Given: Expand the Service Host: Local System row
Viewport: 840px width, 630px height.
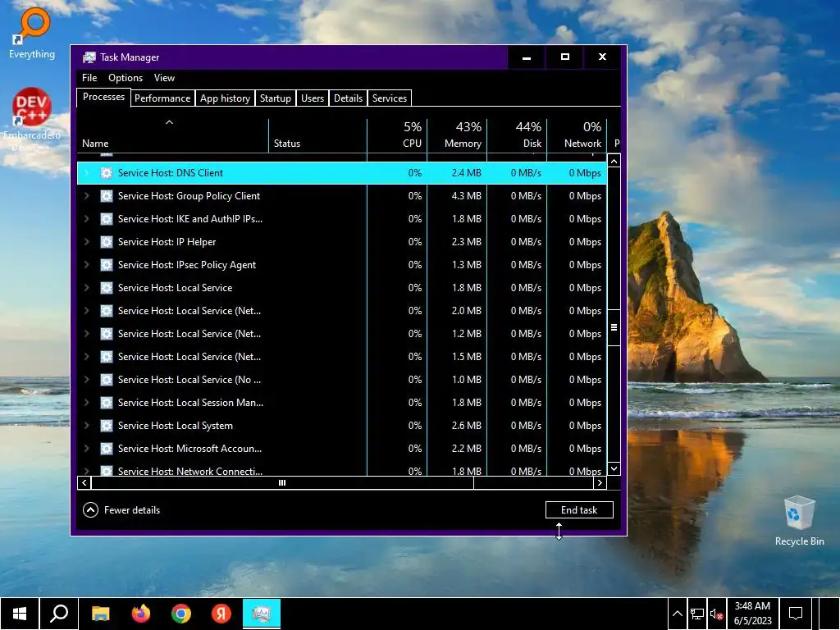Looking at the screenshot, I should [86, 426].
